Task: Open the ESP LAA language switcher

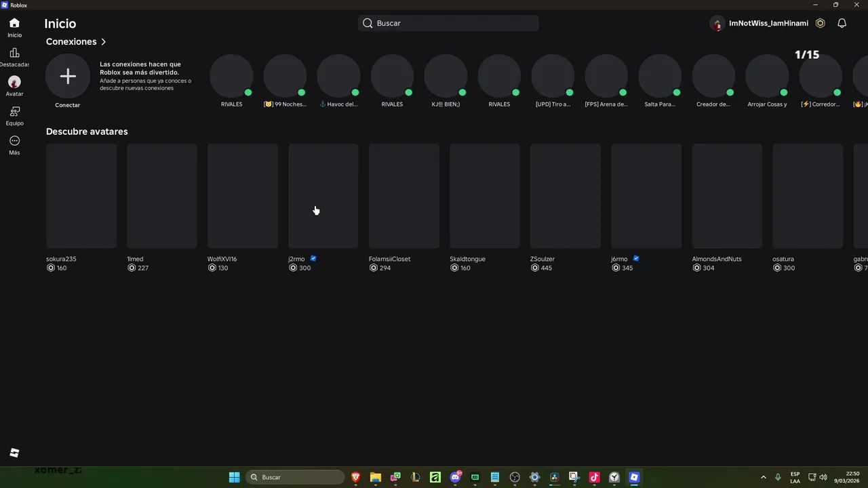Action: (795, 477)
